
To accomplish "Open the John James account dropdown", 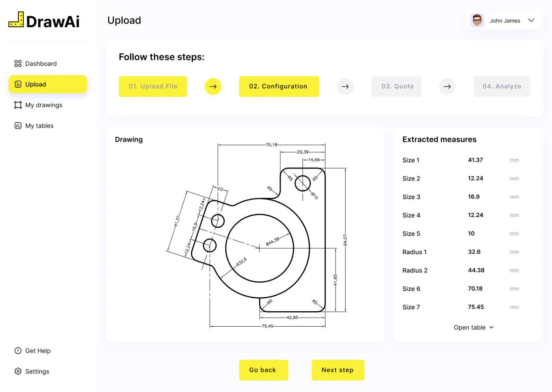I will pos(531,20).
